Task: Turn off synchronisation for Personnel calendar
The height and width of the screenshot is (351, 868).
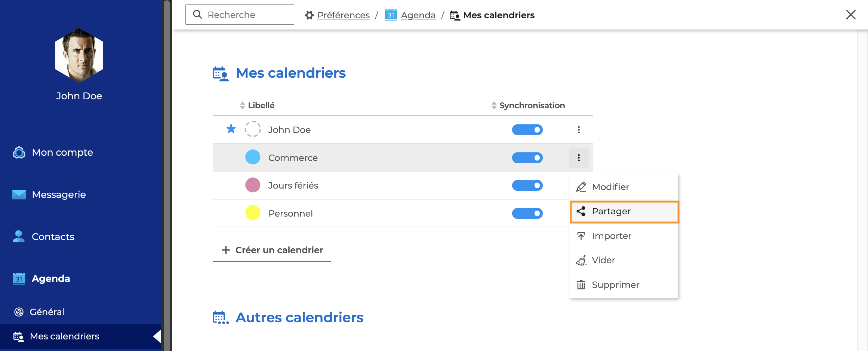Action: pyautogui.click(x=527, y=213)
